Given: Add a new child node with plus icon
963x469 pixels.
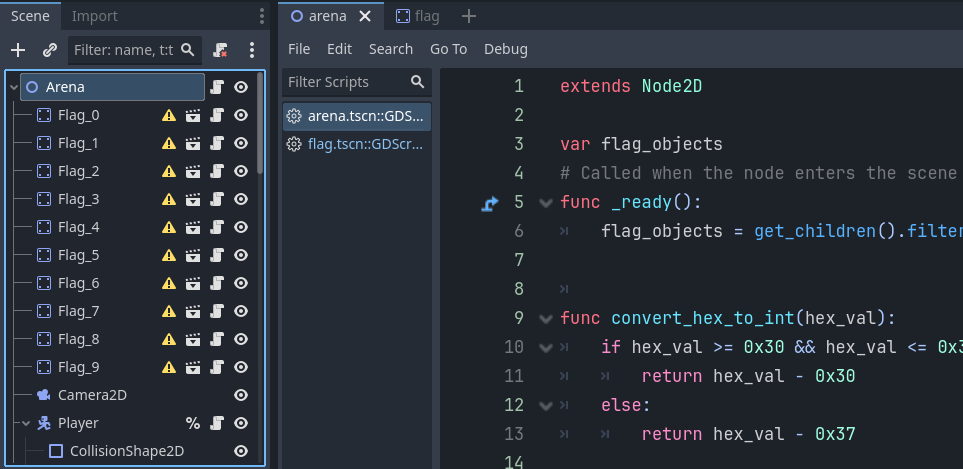Looking at the screenshot, I should pos(18,50).
